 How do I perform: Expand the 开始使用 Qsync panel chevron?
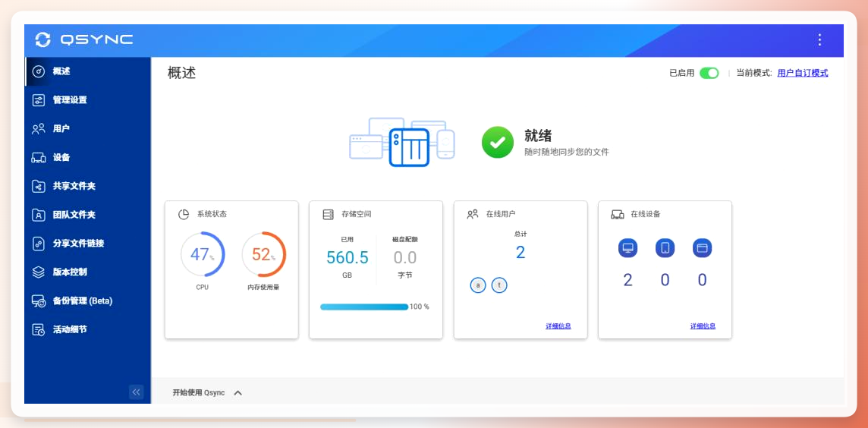238,392
